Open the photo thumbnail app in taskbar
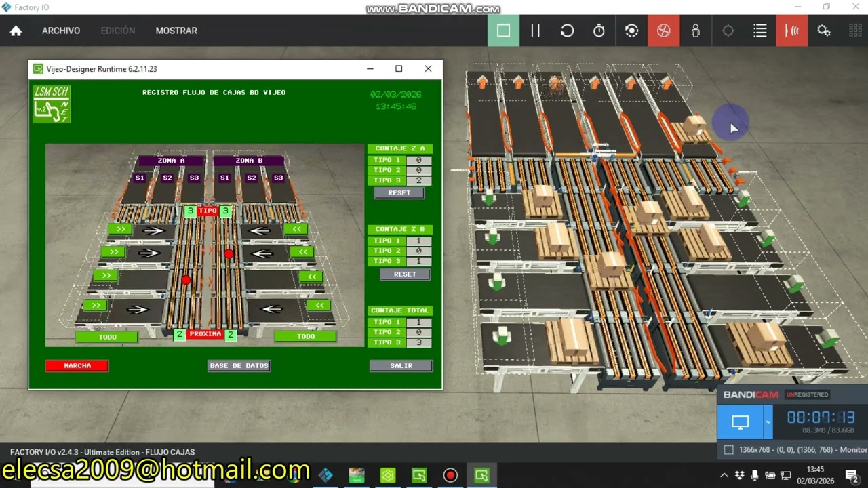868x488 pixels. pos(357,475)
